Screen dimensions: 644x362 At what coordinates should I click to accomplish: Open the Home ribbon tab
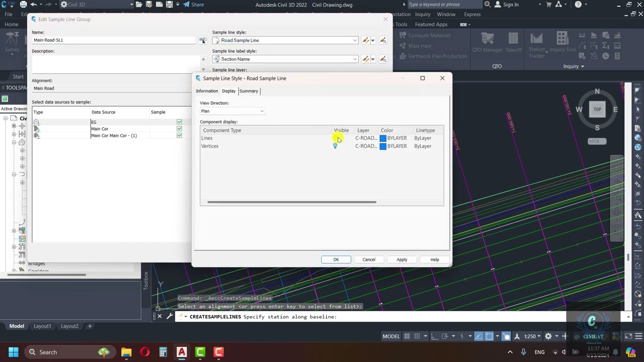point(11,24)
